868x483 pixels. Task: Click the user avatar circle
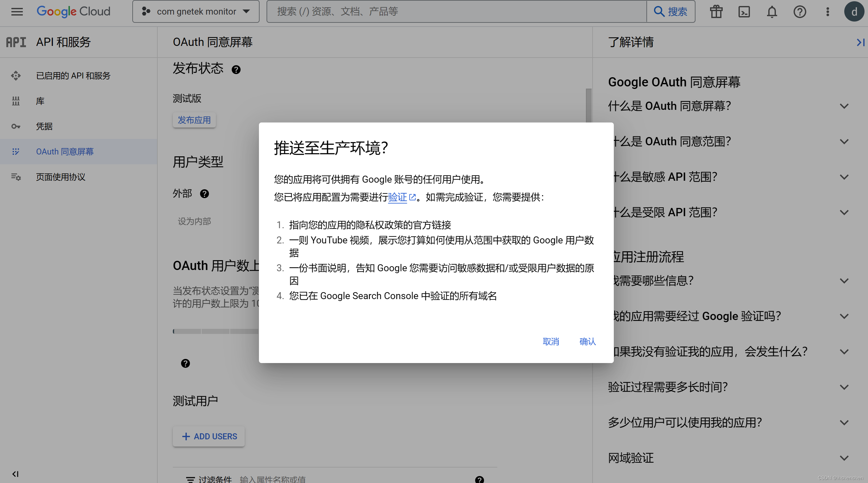pyautogui.click(x=854, y=11)
